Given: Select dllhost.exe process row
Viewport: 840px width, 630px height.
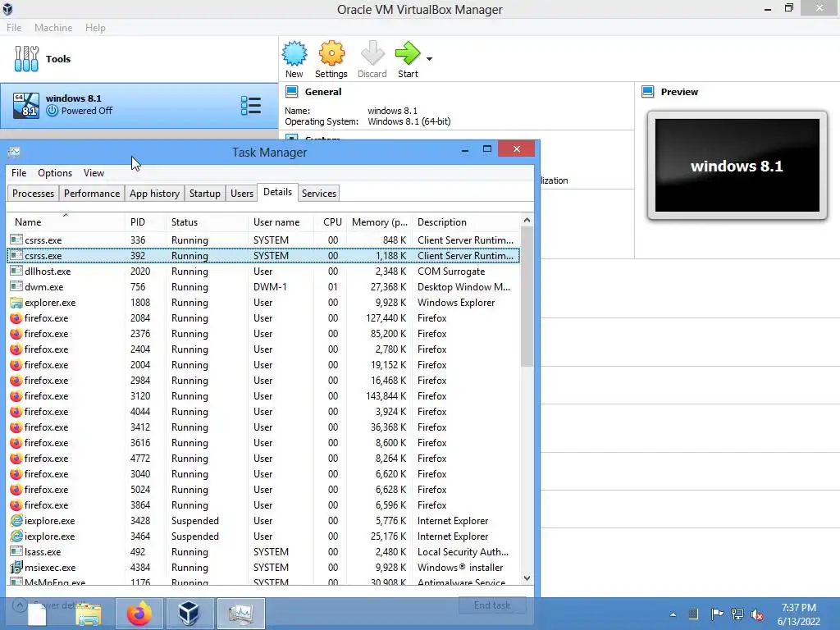Looking at the screenshot, I should [x=263, y=271].
